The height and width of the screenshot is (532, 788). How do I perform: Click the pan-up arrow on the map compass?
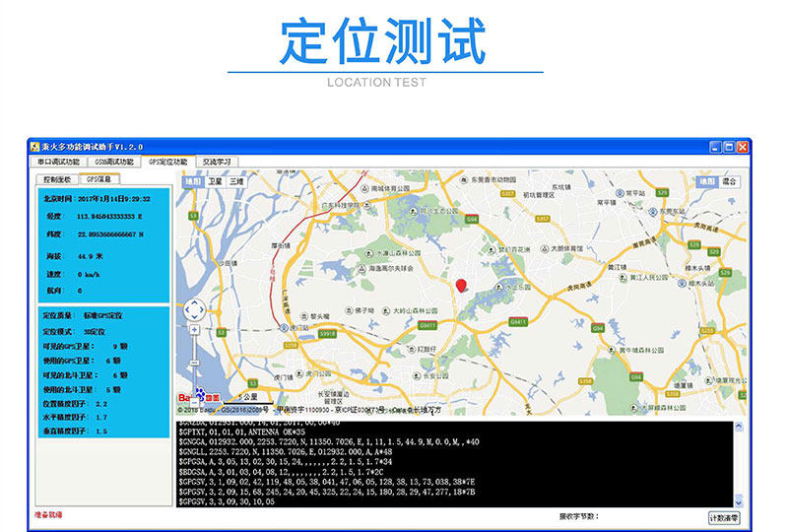pos(194,302)
